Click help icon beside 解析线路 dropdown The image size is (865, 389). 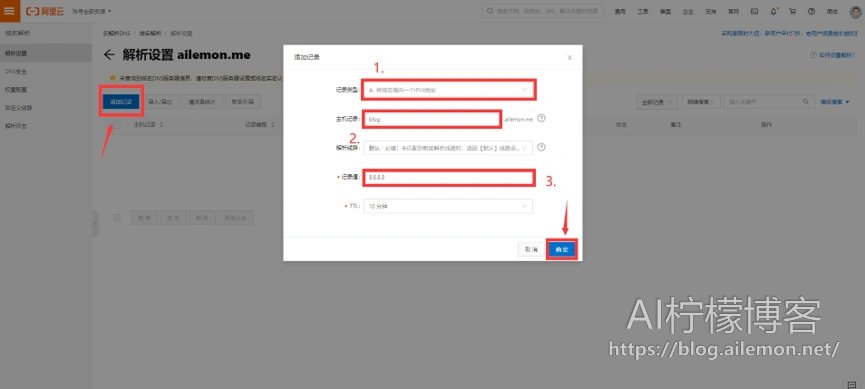(x=541, y=147)
